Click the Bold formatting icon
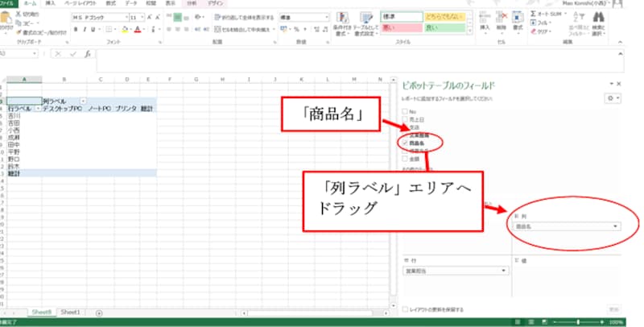Viewport: 644px width, 327px height. coord(75,30)
